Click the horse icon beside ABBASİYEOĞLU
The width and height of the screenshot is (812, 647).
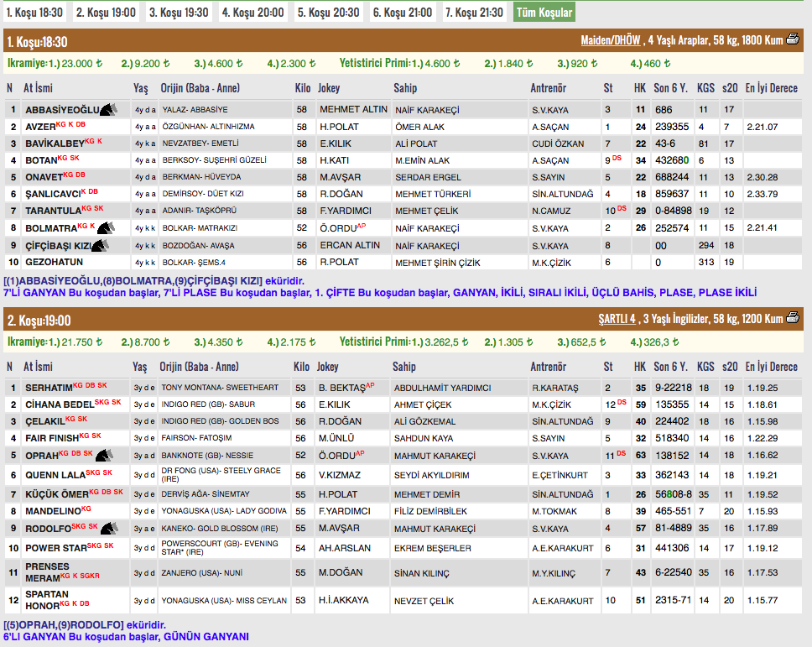coord(109,109)
